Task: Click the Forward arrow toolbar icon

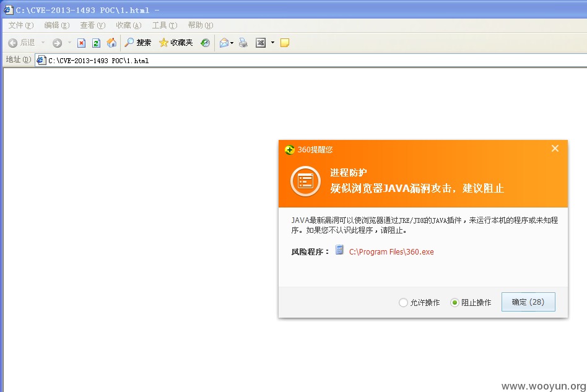Action: (x=57, y=43)
